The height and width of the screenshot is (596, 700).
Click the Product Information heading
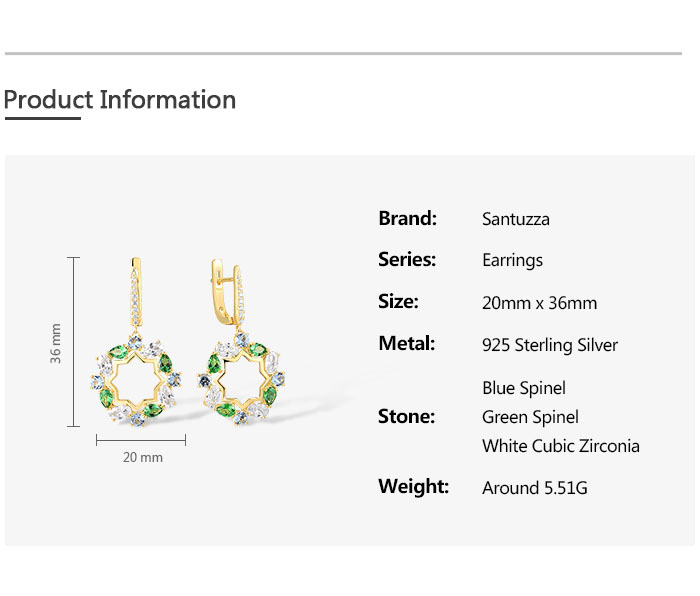[120, 100]
